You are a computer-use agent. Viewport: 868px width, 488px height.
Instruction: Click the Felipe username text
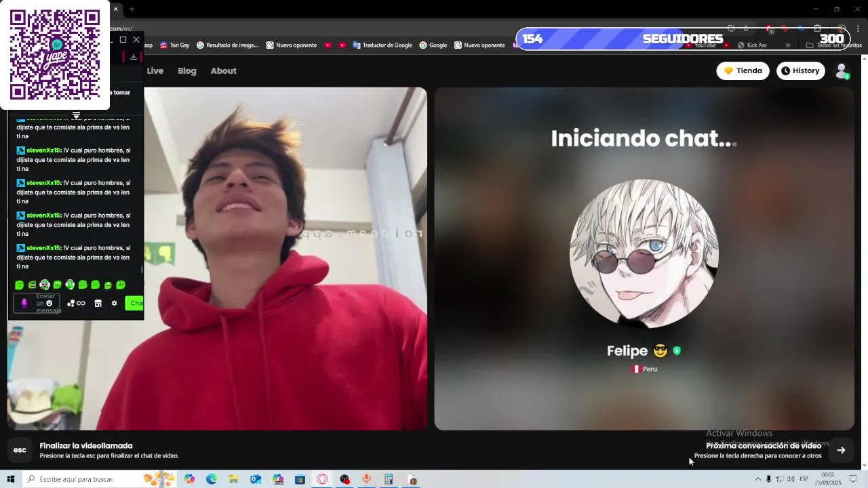coord(627,351)
